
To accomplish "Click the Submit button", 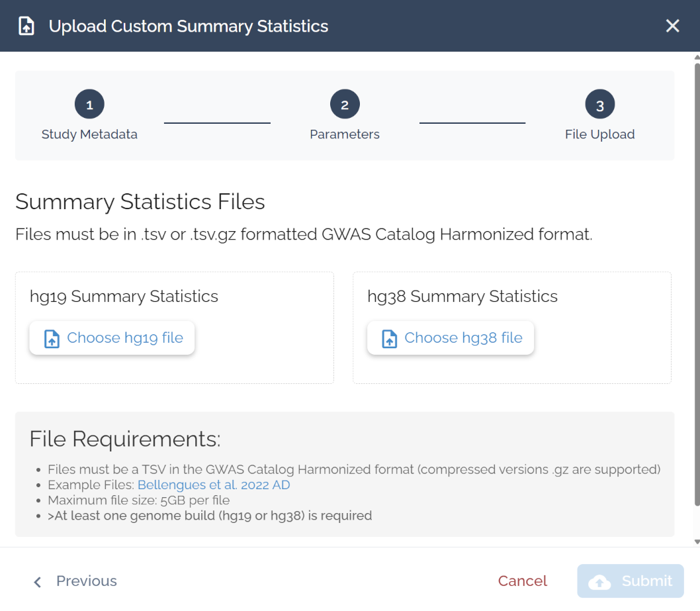I will (x=630, y=581).
